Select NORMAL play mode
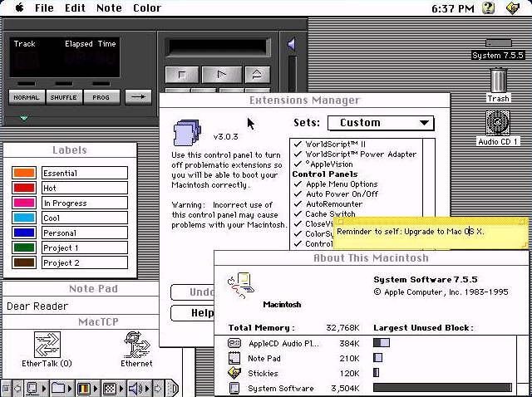 (x=27, y=97)
